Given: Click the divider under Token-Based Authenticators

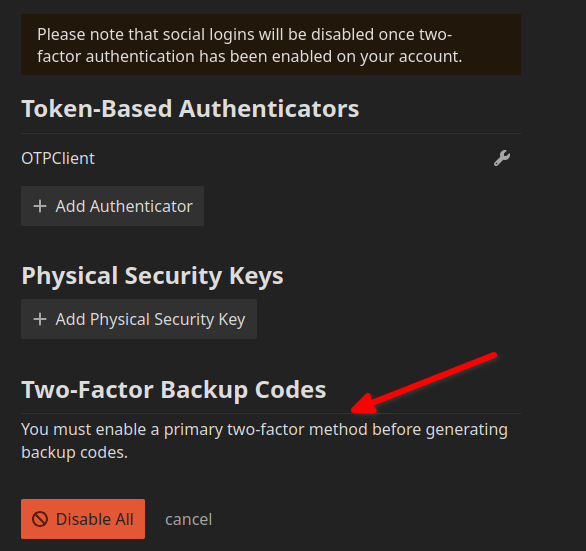Looking at the screenshot, I should [271, 133].
